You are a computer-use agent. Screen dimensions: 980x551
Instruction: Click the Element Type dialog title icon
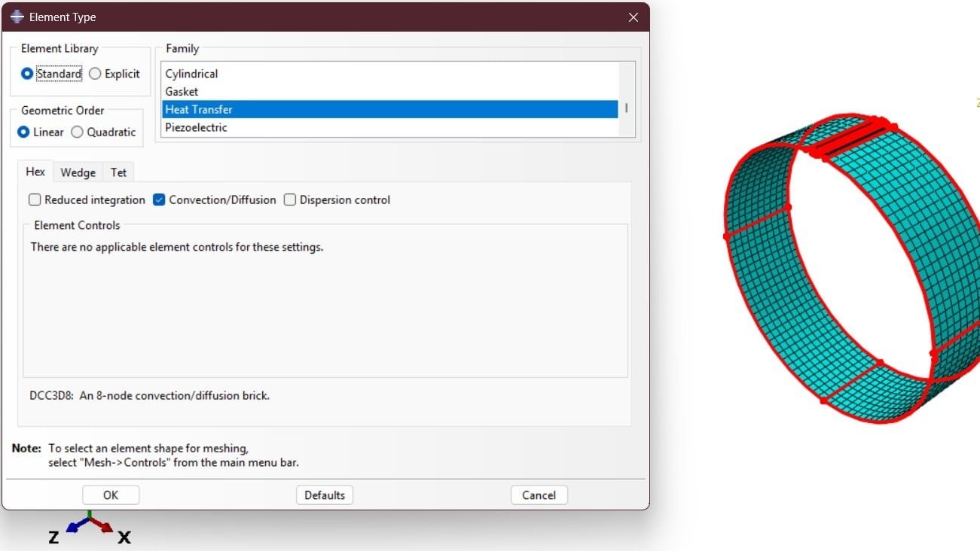tap(17, 17)
